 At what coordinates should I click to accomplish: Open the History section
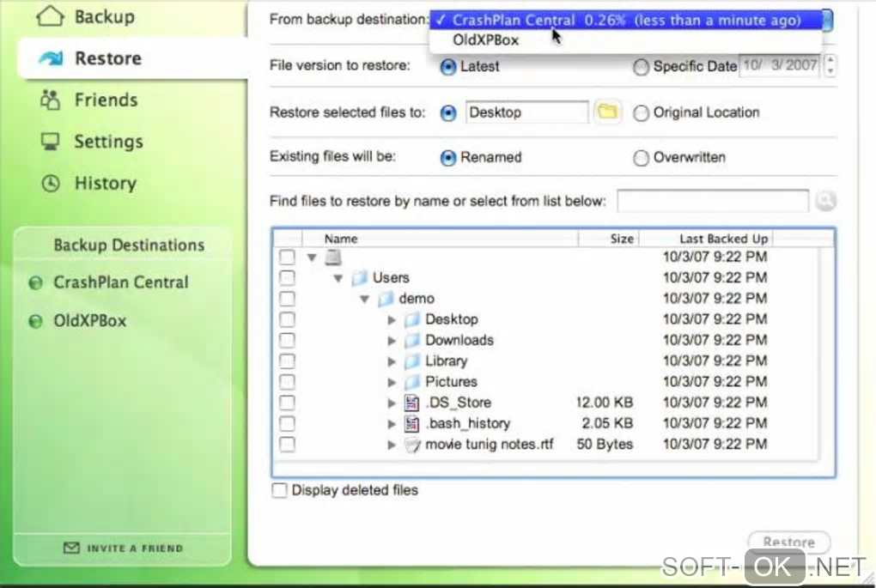89,183
